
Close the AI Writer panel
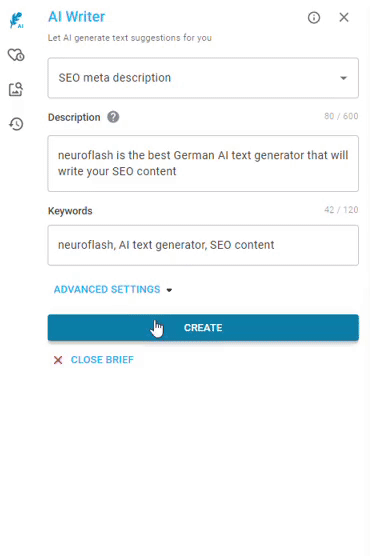click(x=344, y=17)
